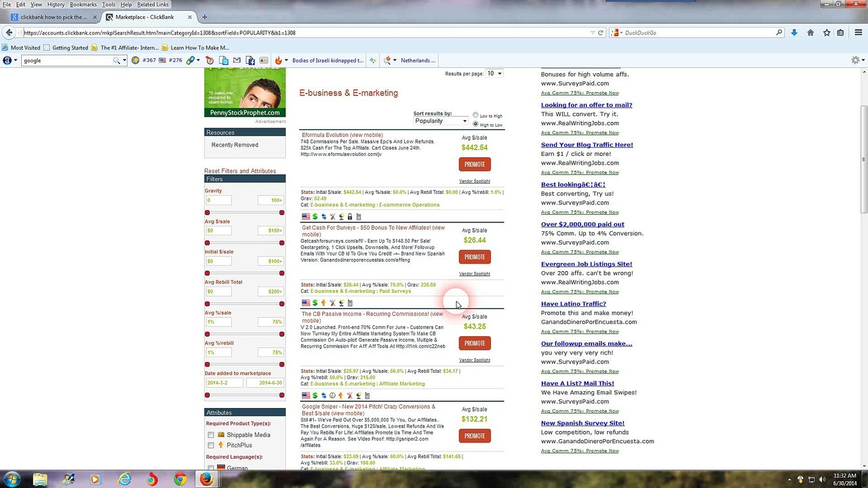Image resolution: width=868 pixels, height=488 pixels.
Task: Reload the page using the refresh icon
Action: coord(600,33)
